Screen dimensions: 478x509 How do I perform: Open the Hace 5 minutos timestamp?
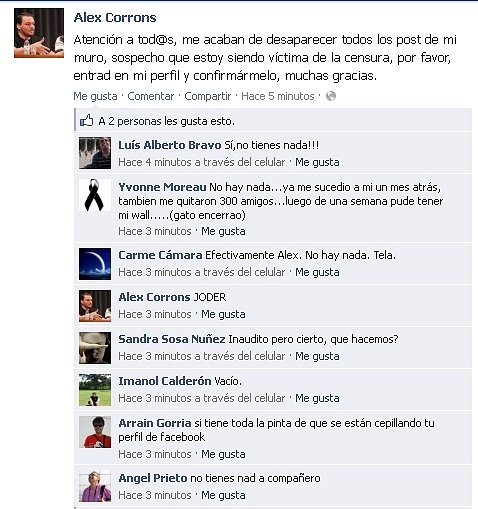[278, 96]
